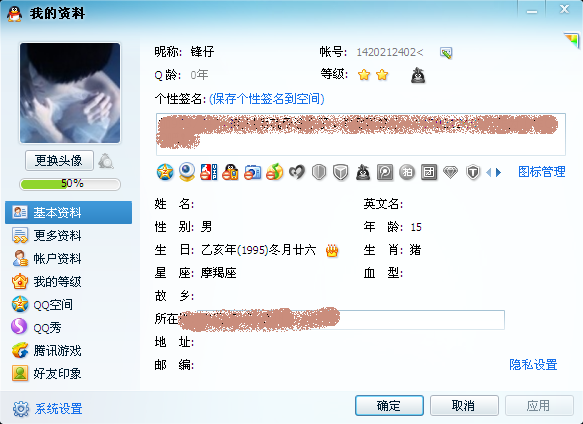583x424 pixels.
Task: Show next badges with right arrow
Action: 499,172
